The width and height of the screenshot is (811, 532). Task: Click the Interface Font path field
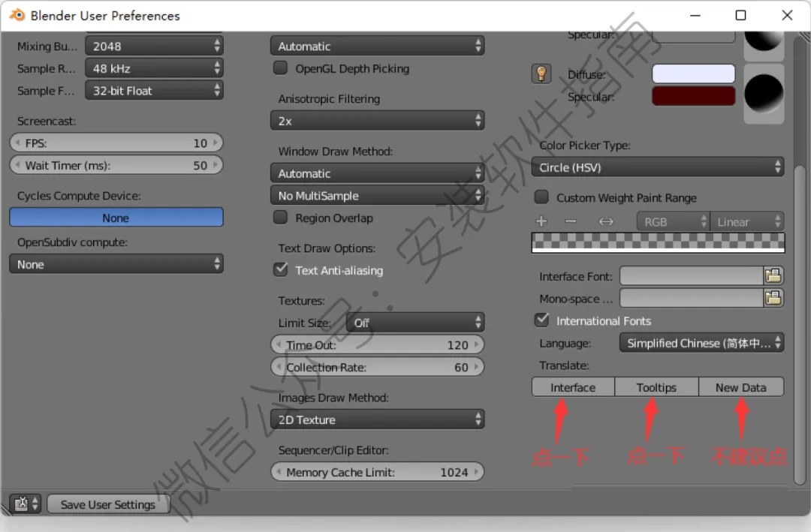[x=692, y=275]
